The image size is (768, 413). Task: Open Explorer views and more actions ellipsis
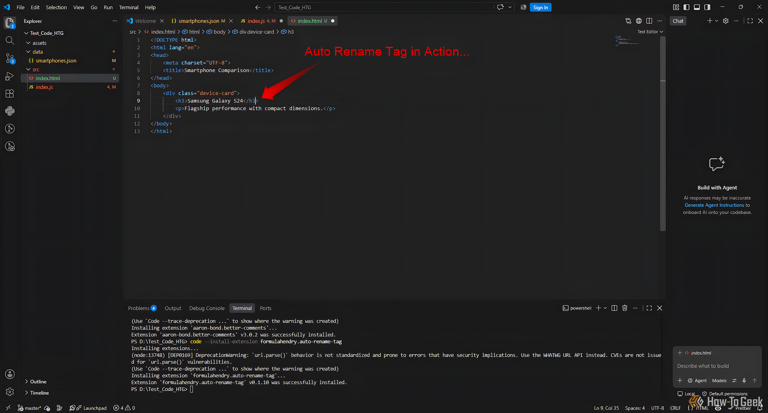[115, 21]
